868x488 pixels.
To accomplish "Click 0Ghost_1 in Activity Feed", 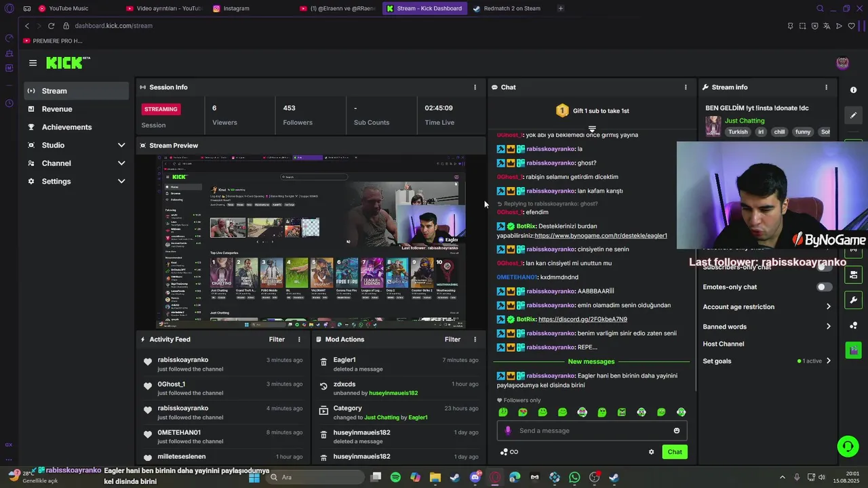I will pyautogui.click(x=172, y=384).
